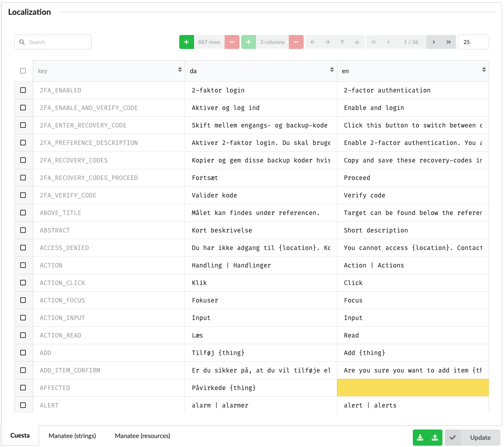Viewport: 504px width, 447px height.
Task: Select the cell "Fokuser"
Action: click(x=261, y=300)
